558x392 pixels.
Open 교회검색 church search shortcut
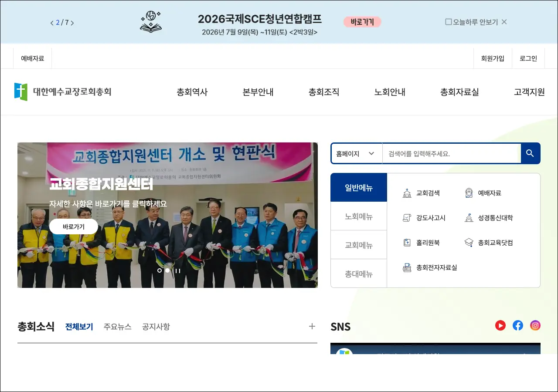pyautogui.click(x=421, y=193)
